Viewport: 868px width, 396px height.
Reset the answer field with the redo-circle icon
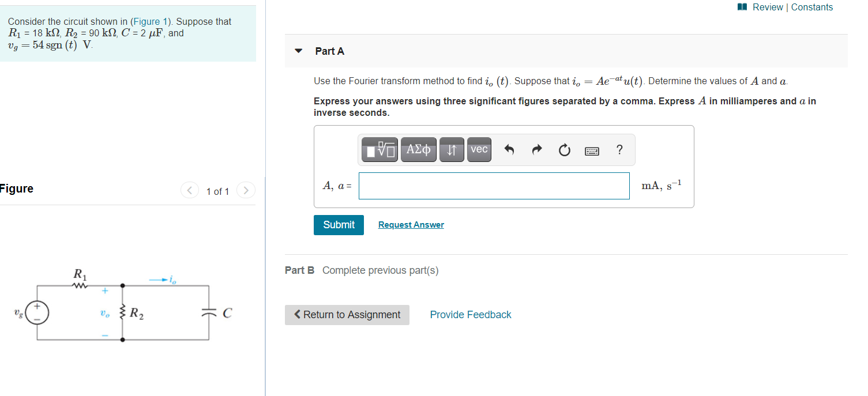pyautogui.click(x=564, y=149)
